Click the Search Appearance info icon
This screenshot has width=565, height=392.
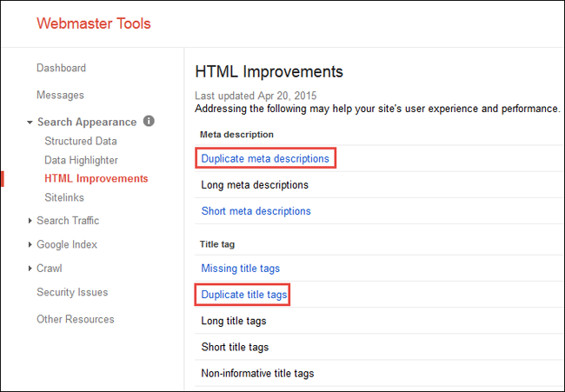pos(149,121)
